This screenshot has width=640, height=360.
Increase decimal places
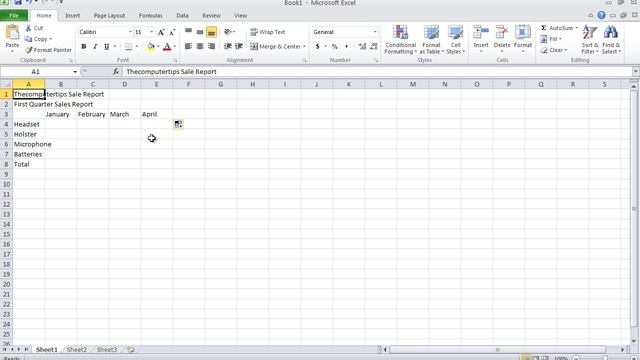362,47
